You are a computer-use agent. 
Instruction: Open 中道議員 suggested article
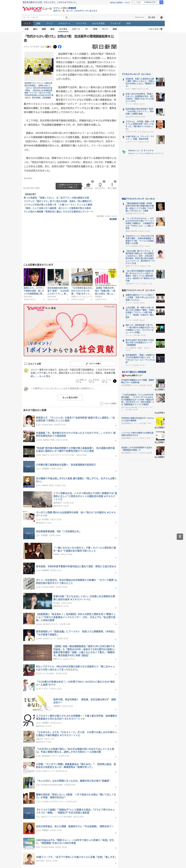click(x=76, y=434)
